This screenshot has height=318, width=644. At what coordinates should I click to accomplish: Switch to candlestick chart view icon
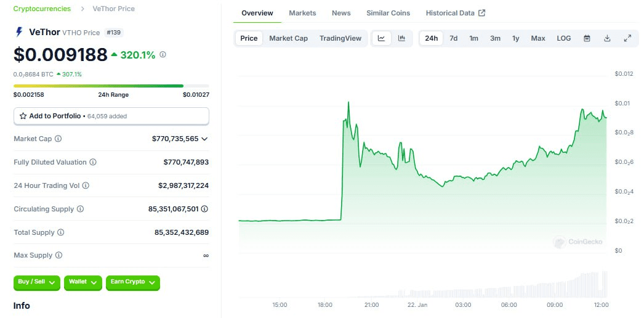(x=401, y=38)
